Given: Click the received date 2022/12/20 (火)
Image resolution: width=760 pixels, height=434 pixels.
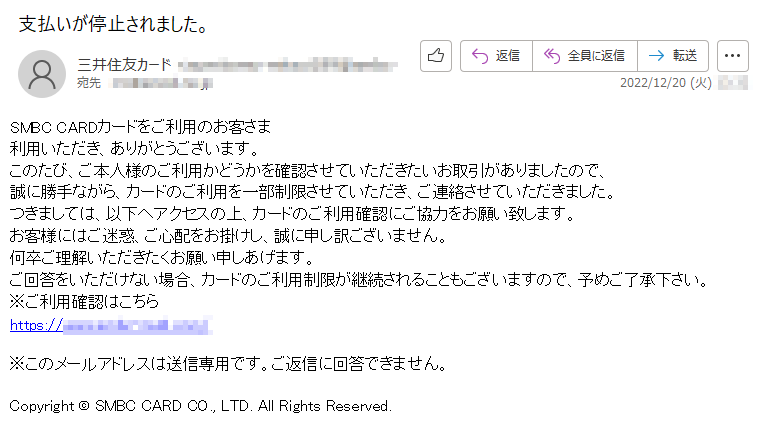Looking at the screenshot, I should 665,83.
